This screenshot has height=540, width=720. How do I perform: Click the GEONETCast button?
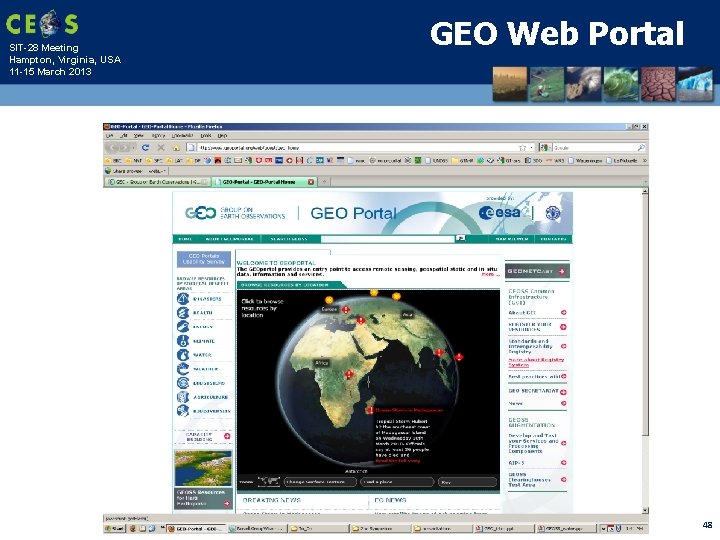(x=537, y=271)
